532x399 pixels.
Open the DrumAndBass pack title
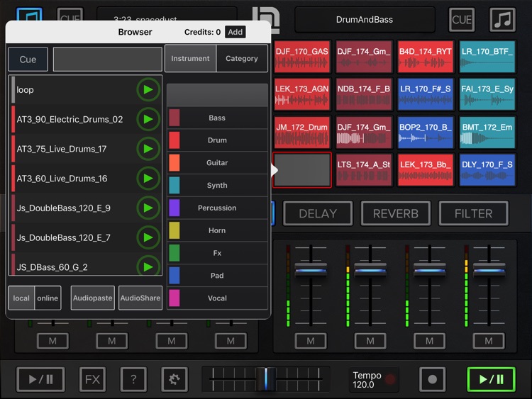point(365,20)
